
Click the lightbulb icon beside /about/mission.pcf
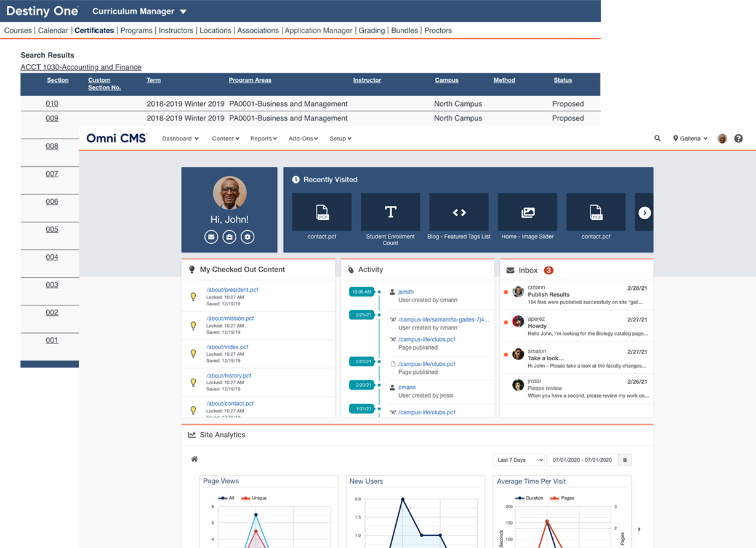tap(193, 325)
